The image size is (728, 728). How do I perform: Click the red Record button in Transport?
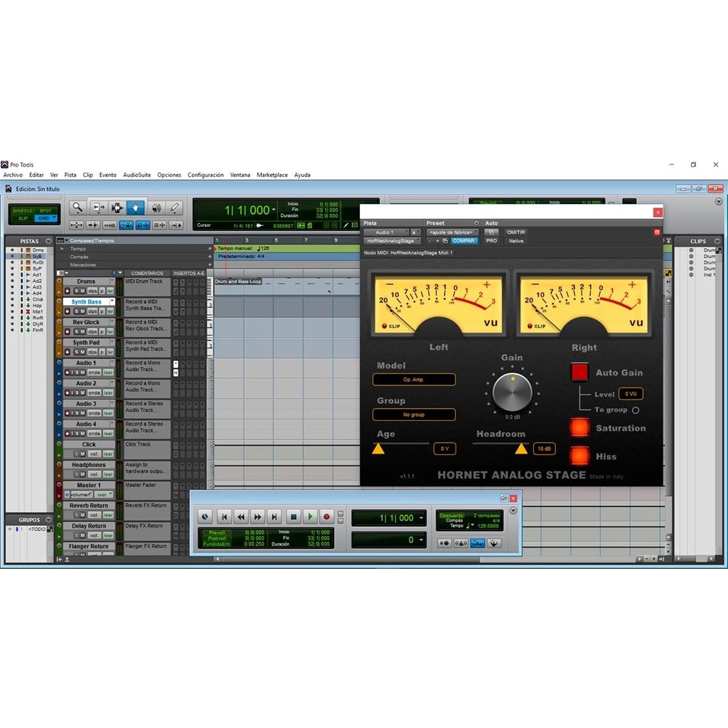click(x=326, y=516)
